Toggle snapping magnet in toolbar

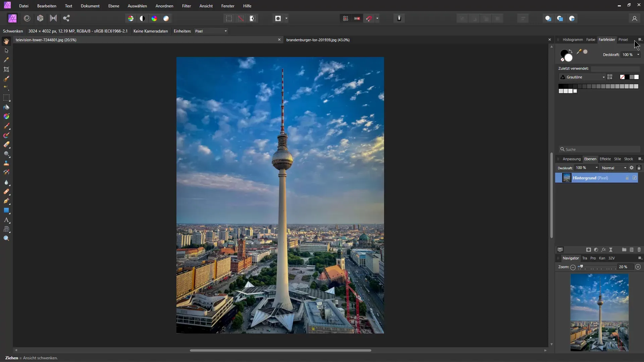[x=369, y=18]
